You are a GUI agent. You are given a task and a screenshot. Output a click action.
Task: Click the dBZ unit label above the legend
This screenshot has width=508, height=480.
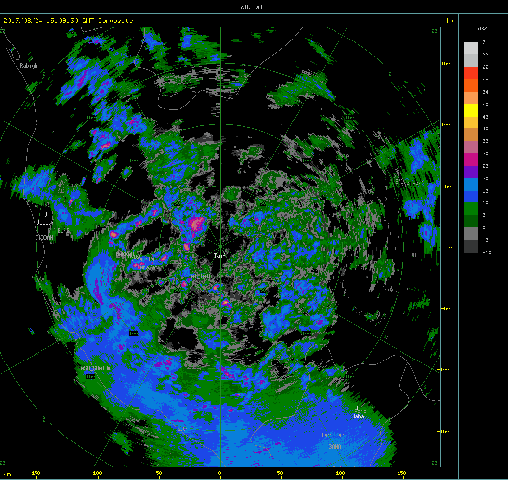click(x=482, y=29)
